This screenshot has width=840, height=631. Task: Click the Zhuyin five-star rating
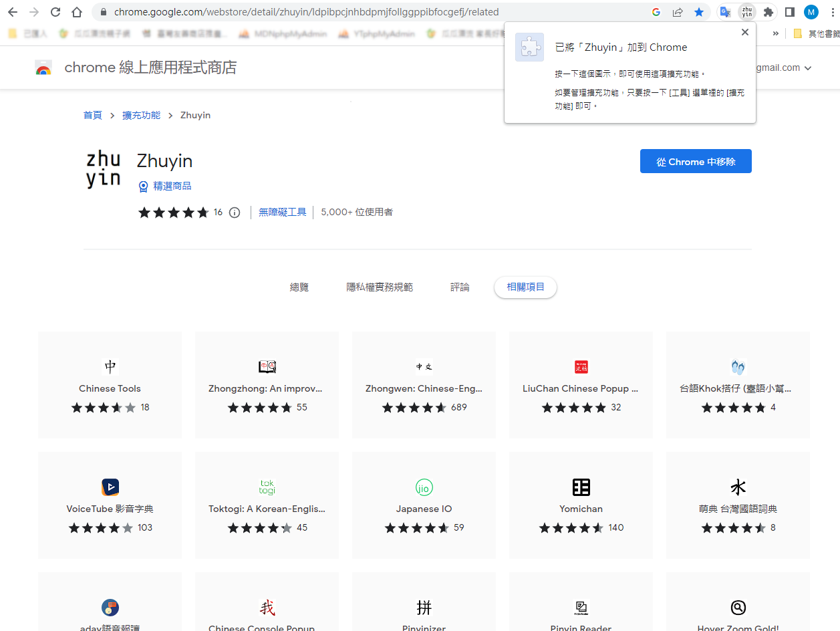coord(174,213)
